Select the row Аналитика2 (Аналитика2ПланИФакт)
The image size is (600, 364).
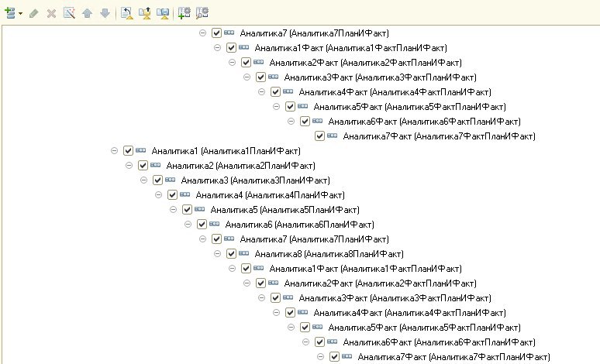240,166
